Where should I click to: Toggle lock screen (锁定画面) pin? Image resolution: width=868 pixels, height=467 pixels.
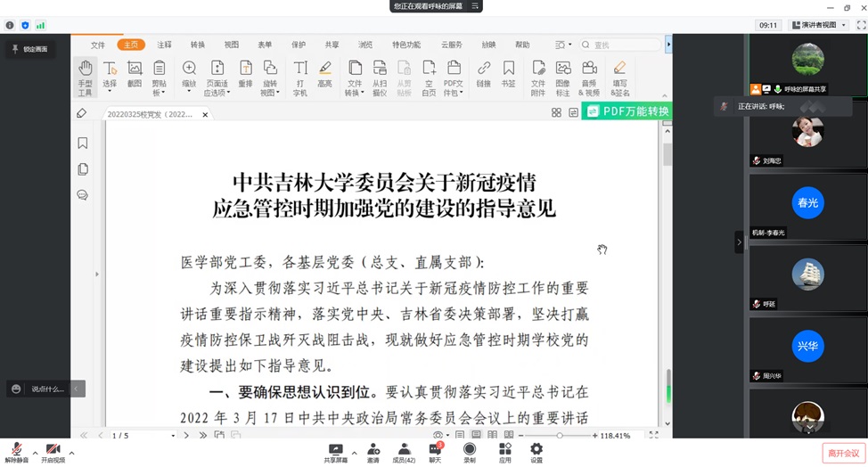[x=29, y=49]
